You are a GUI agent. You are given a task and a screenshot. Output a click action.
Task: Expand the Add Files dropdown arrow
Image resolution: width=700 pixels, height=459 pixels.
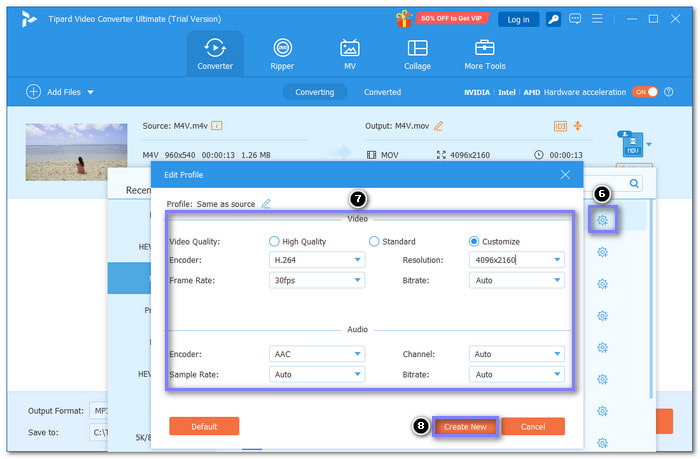coord(91,92)
